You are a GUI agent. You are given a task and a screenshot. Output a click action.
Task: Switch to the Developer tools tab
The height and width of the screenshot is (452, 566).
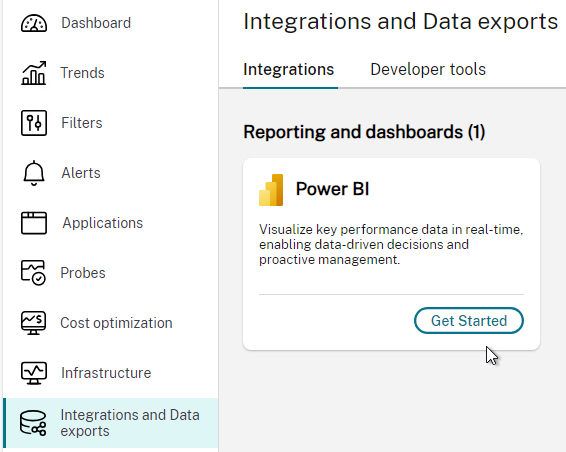tap(428, 69)
